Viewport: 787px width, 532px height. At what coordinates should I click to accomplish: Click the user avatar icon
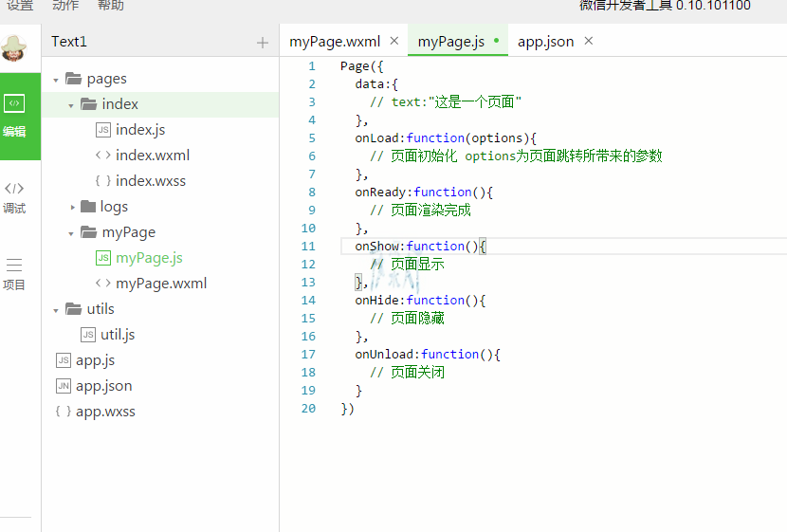click(14, 46)
